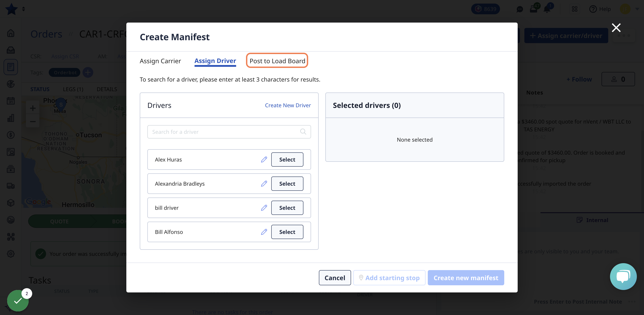Switch to Post to Load Board tab
This screenshot has height=315, width=644.
coord(277,61)
